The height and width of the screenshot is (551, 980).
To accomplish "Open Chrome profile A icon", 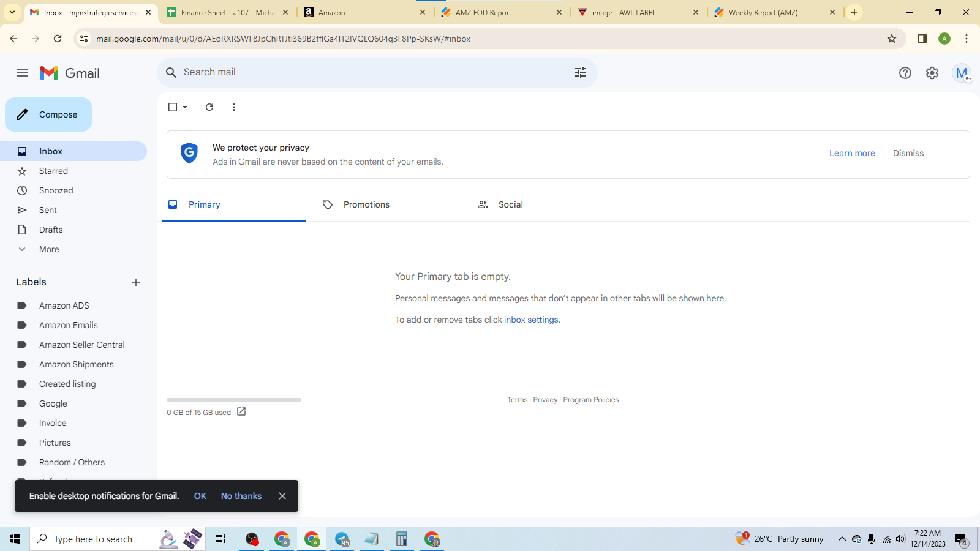I will coord(944,39).
